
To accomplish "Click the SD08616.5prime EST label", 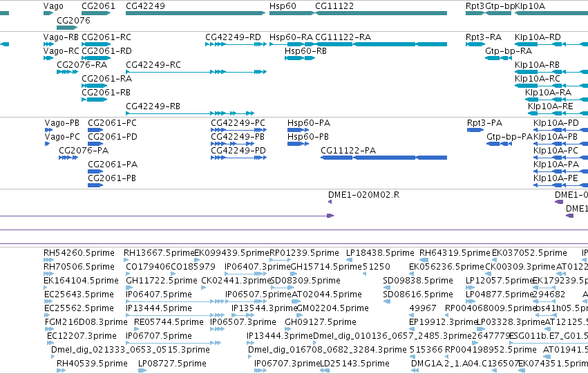I will [x=418, y=294].
